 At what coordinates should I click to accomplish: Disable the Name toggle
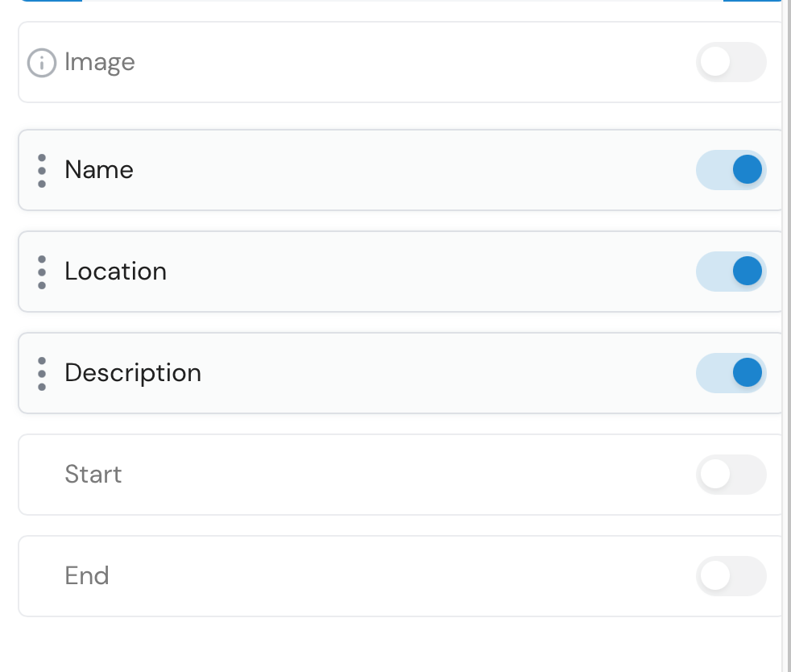click(731, 170)
